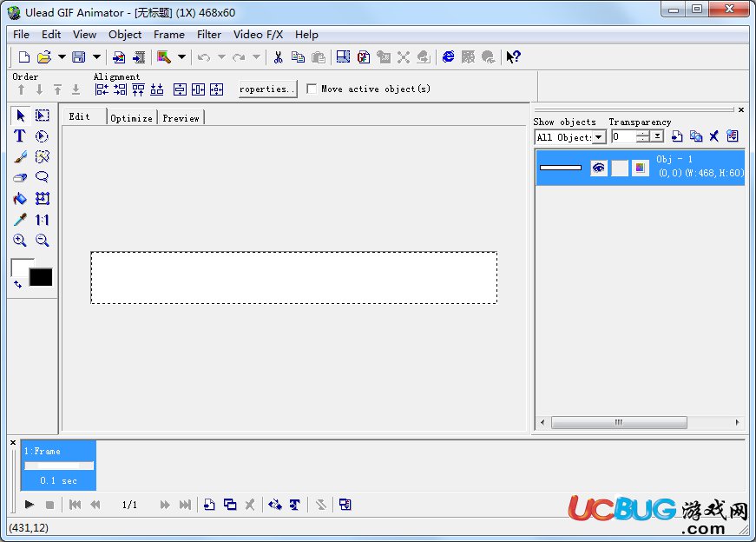Click the 1:1 actual size tool
Screen dimensions: 756x542
pos(42,220)
